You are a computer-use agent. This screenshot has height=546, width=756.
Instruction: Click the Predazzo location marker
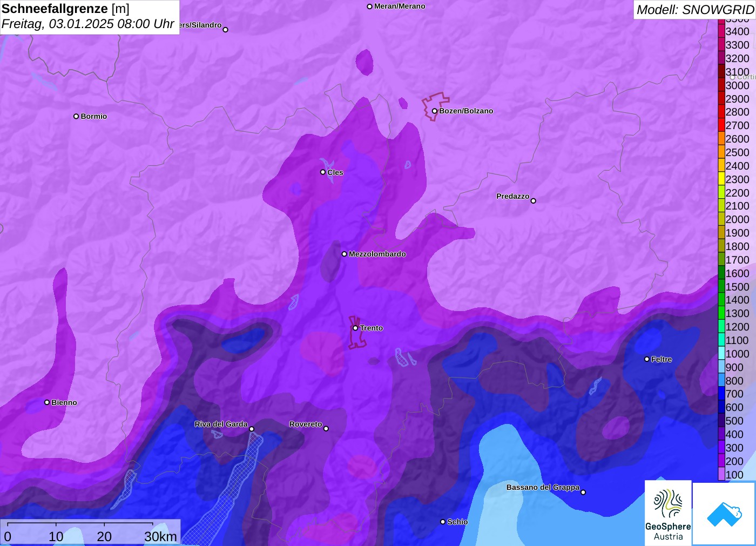tap(533, 201)
